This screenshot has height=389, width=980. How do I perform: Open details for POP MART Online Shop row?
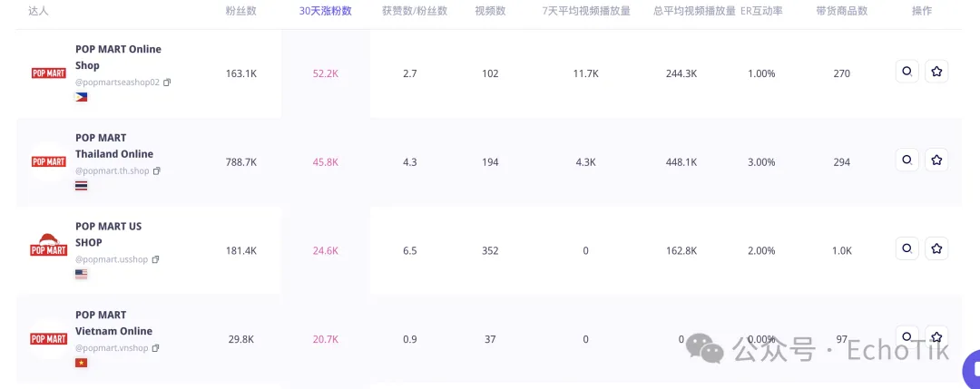tap(906, 72)
